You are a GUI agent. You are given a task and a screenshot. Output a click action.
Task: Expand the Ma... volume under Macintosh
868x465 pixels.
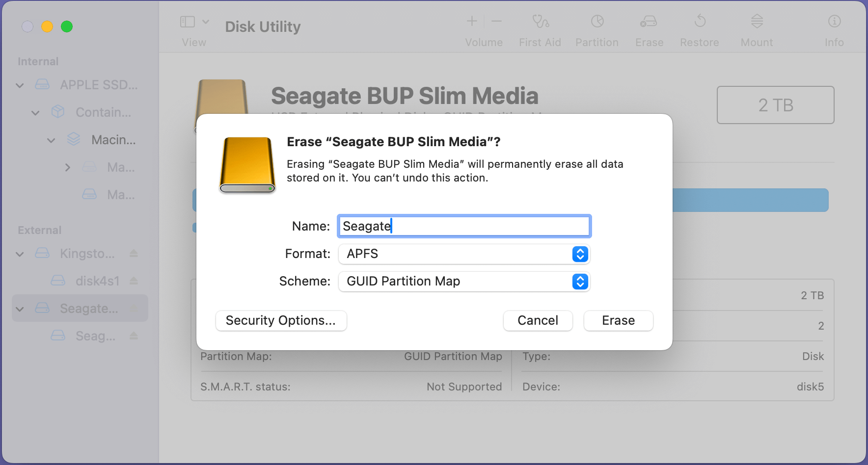coord(68,167)
